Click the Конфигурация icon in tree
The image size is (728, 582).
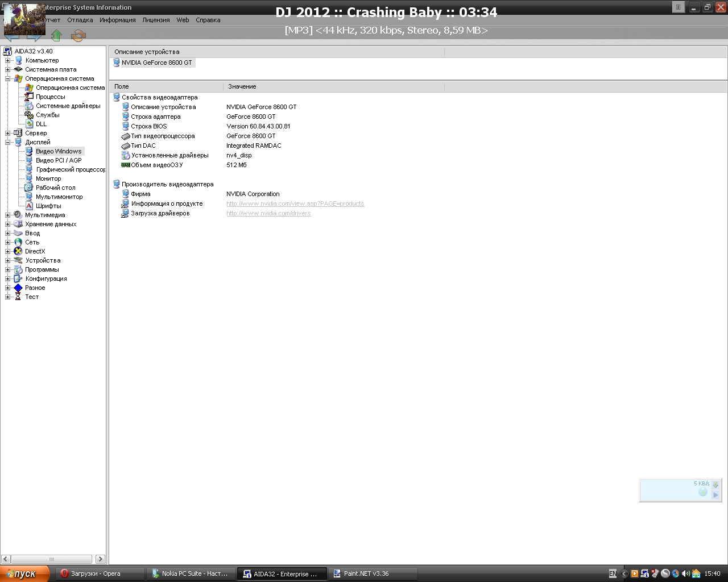tap(18, 278)
